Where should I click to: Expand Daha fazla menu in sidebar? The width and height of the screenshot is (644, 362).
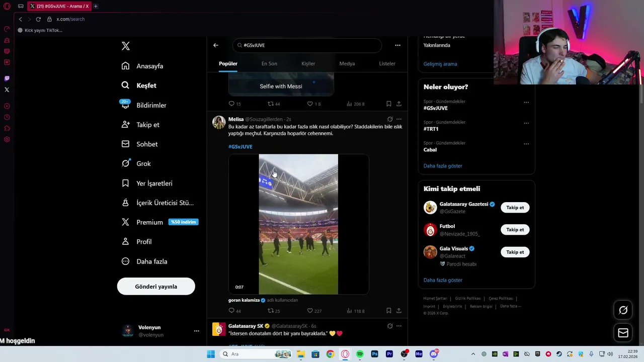click(x=145, y=261)
